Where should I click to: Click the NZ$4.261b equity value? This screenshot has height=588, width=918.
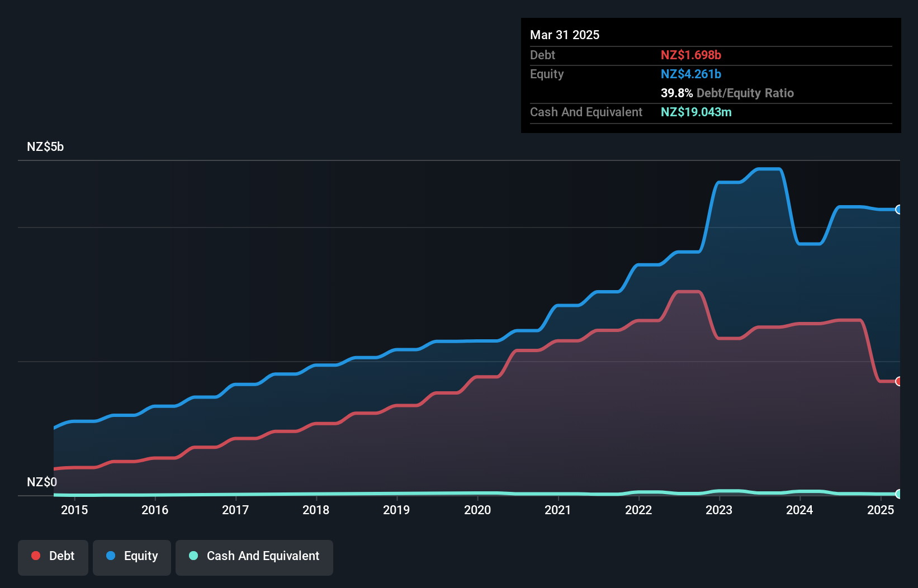691,74
